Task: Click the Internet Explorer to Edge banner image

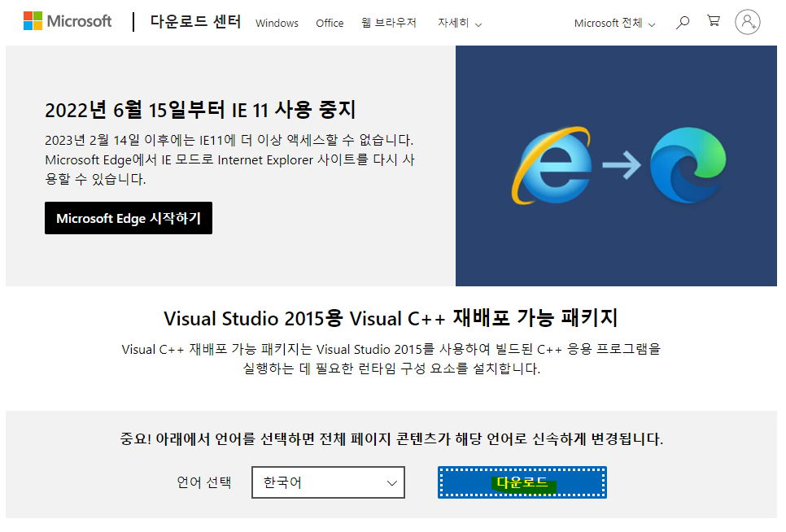Action: coord(616,166)
